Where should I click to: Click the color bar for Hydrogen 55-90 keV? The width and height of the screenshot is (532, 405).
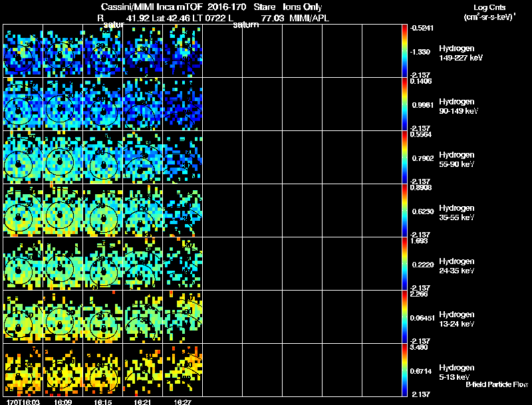point(405,157)
